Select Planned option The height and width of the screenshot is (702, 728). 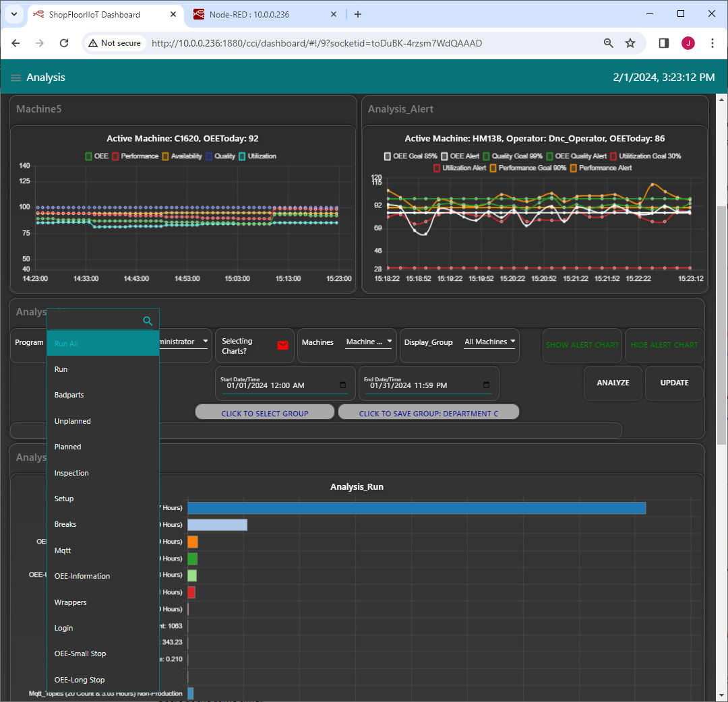(103, 447)
